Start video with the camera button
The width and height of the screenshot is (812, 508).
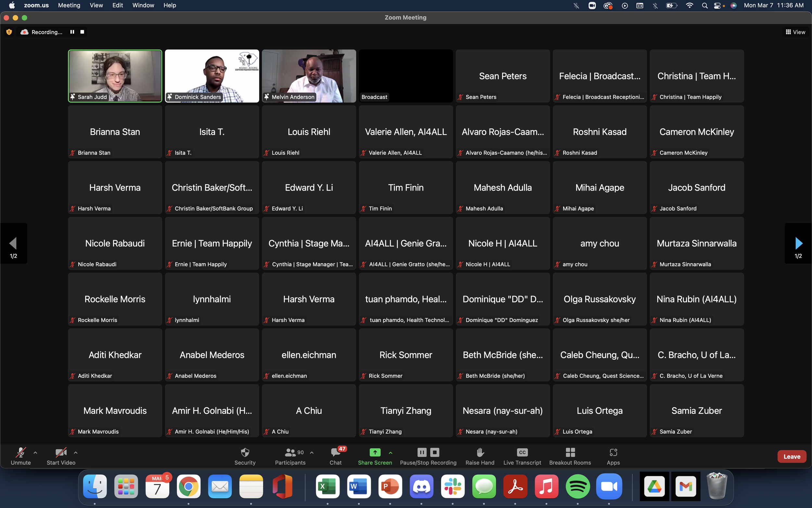[61, 456]
